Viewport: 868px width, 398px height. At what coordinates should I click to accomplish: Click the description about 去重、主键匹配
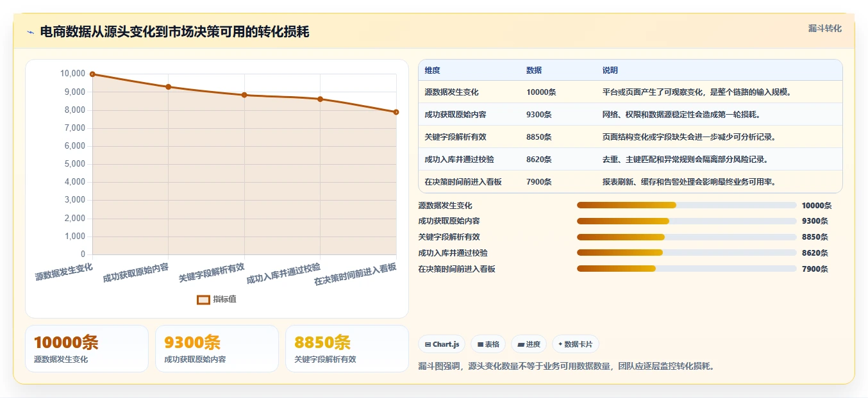pos(685,160)
